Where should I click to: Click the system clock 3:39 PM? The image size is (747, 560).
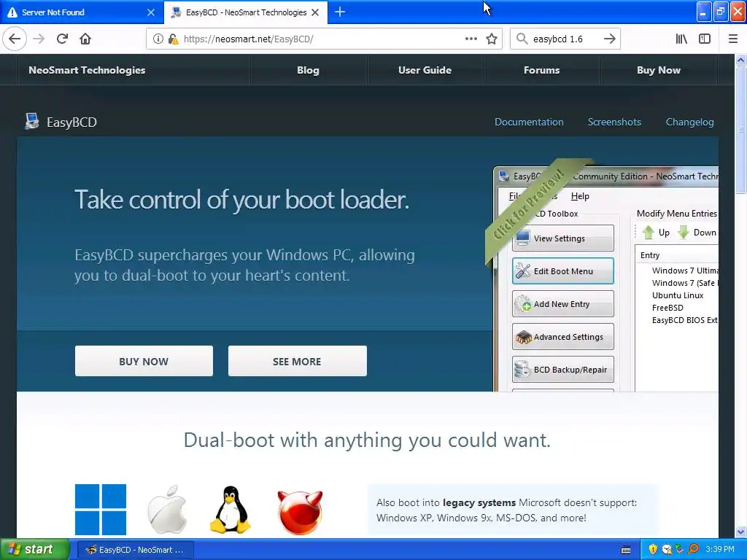tap(720, 549)
